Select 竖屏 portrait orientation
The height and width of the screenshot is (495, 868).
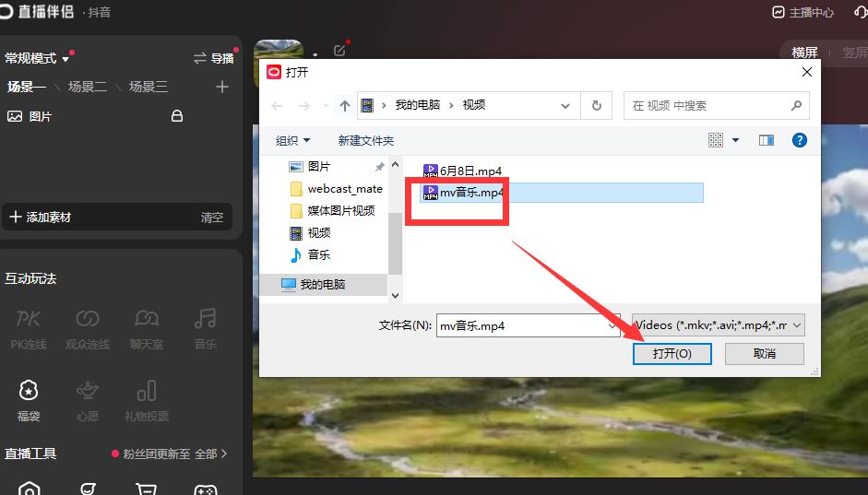[x=854, y=53]
